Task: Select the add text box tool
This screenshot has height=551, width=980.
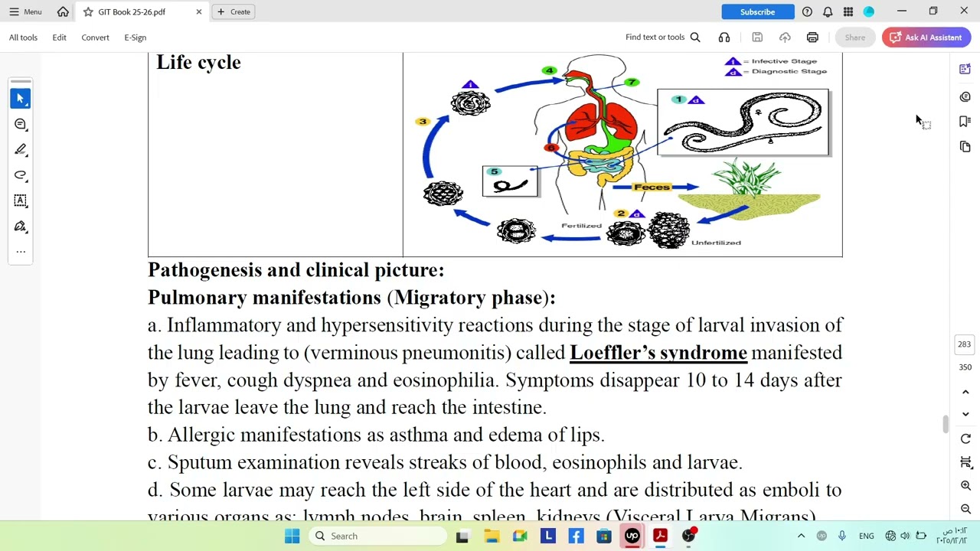Action: [21, 201]
